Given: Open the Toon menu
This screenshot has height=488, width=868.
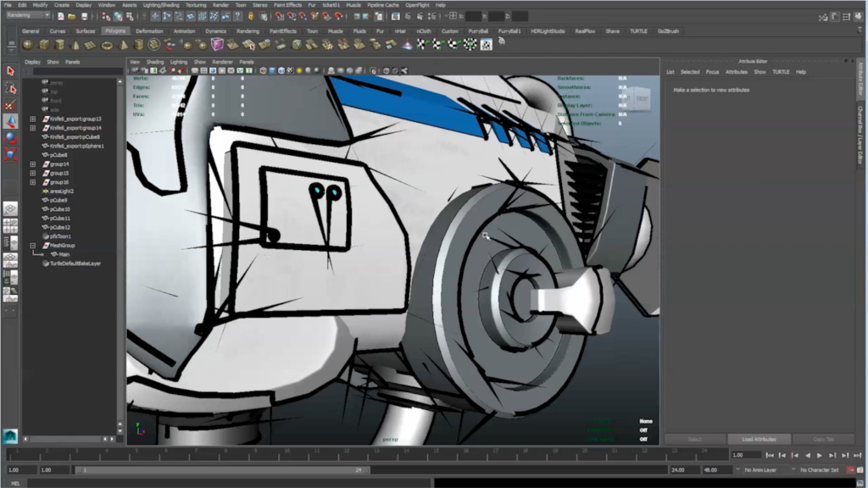Looking at the screenshot, I should pos(240,5).
